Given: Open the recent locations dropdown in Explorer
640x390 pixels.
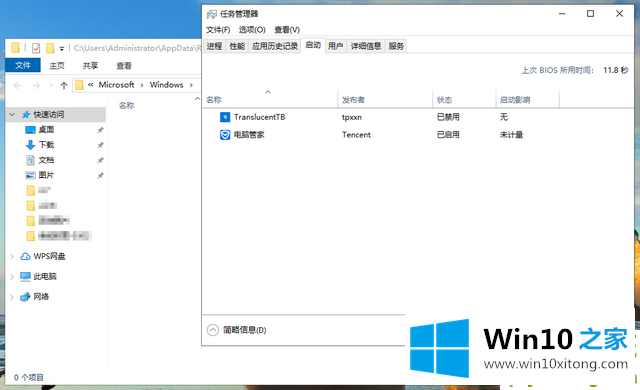Looking at the screenshot, I should pyautogui.click(x=51, y=85).
